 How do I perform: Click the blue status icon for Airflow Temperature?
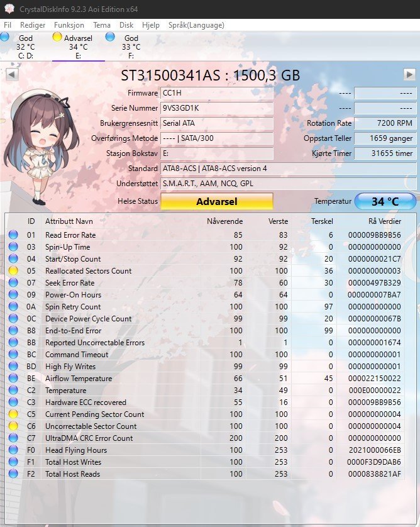[x=13, y=378]
